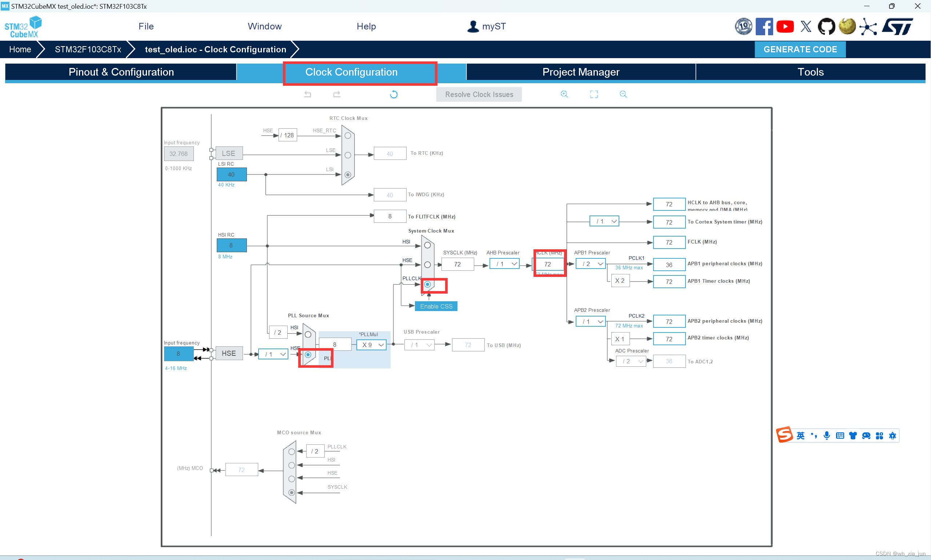
Task: Open the PLLMul X 9 dropdown
Action: point(372,345)
